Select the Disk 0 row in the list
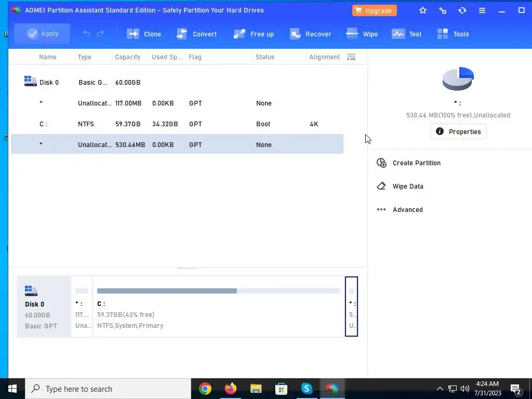Screen dimensions: 532x399 coord(177,83)
